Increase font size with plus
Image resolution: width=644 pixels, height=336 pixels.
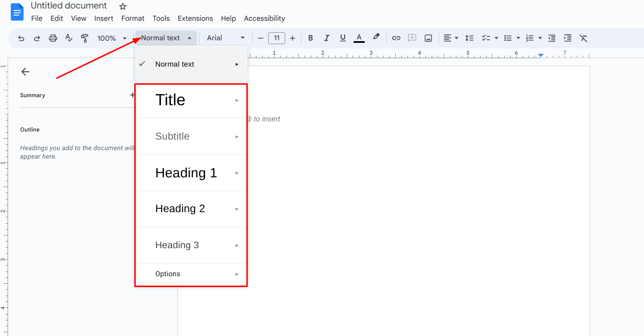pos(292,38)
